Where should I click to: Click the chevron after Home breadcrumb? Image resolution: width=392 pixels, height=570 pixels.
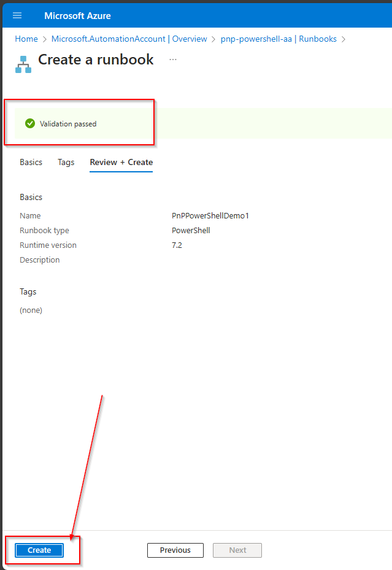coord(45,39)
